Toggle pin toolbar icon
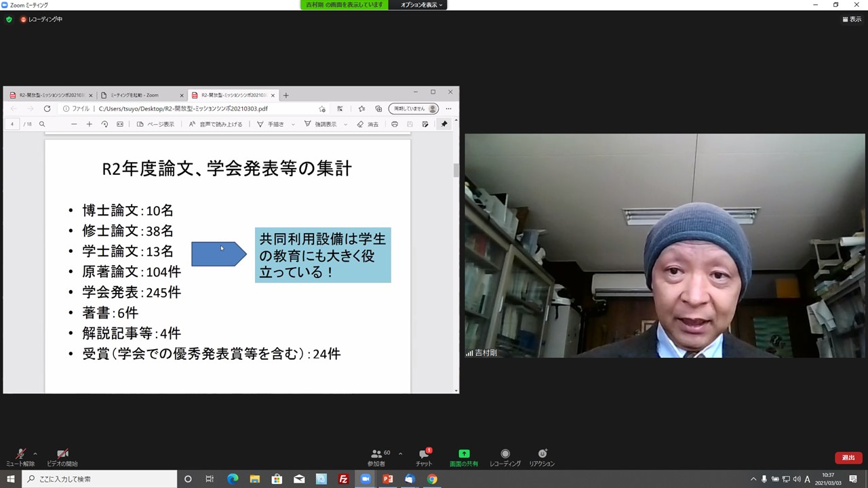The image size is (868, 488). pyautogui.click(x=444, y=124)
